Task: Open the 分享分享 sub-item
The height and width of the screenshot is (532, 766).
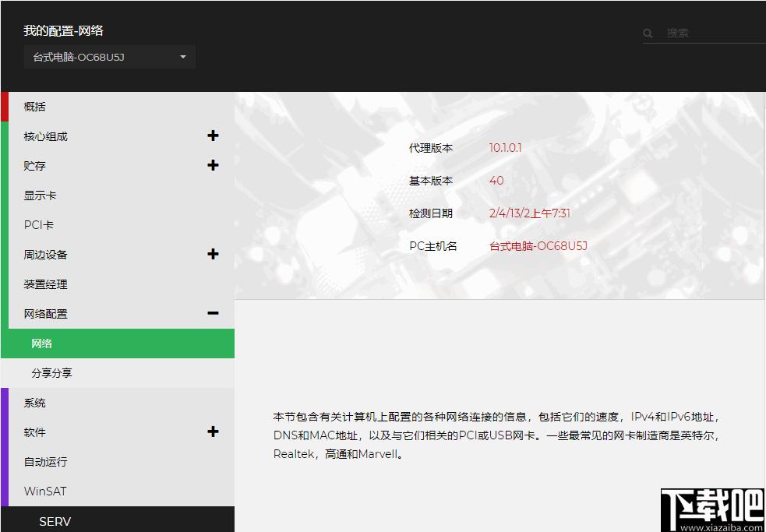Action: [x=117, y=373]
